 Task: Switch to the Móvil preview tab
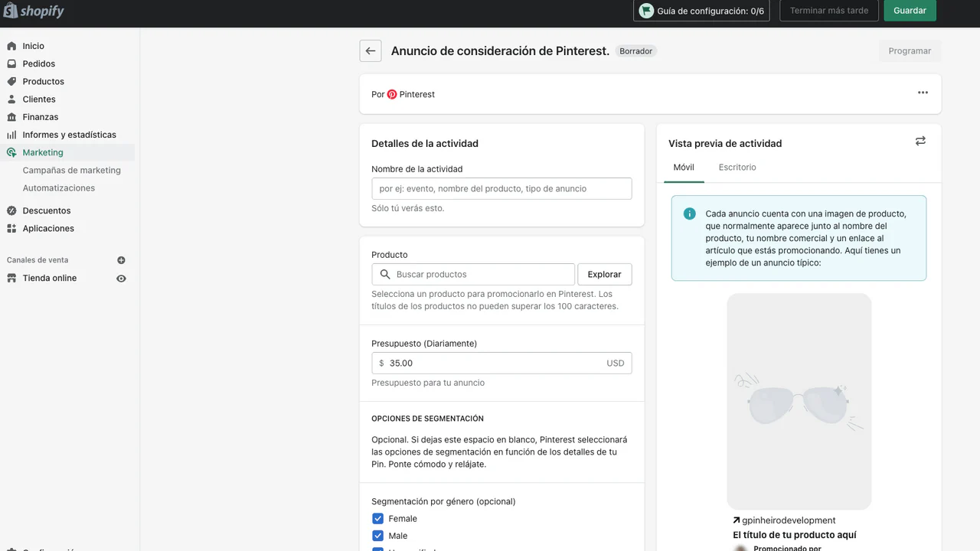[x=684, y=167]
